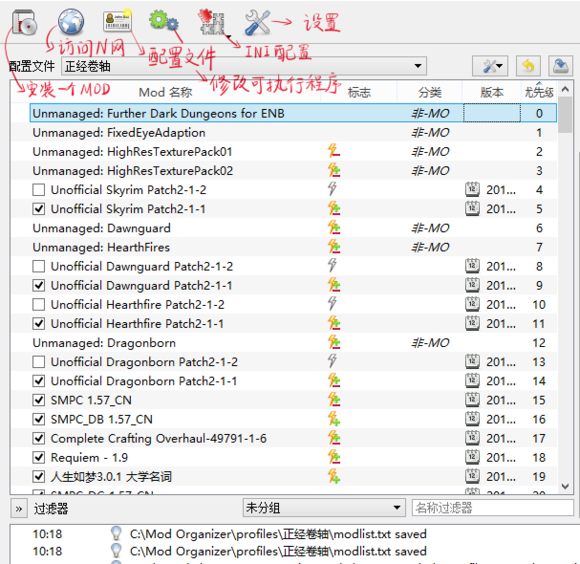Uncheck SMPC_DB 1.57_CN mod
This screenshot has height=564, width=580.
pos(38,419)
